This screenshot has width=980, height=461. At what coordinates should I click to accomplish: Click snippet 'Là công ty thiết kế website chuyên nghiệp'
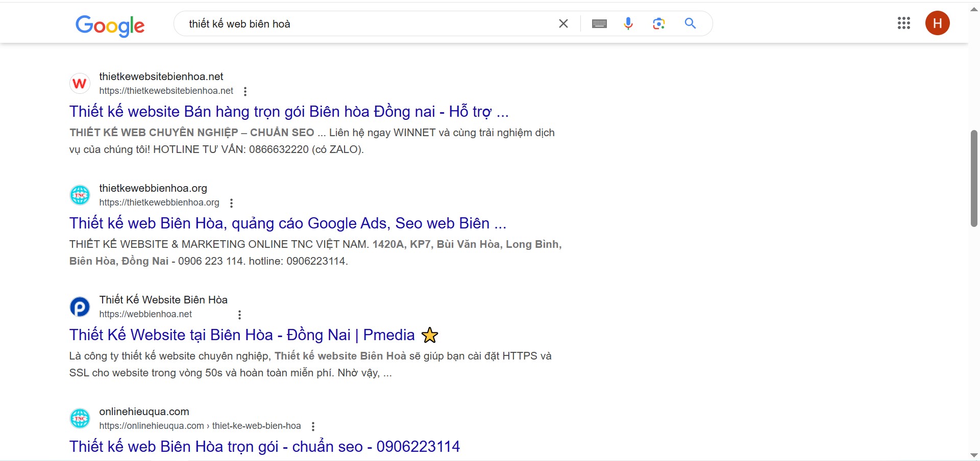click(170, 356)
